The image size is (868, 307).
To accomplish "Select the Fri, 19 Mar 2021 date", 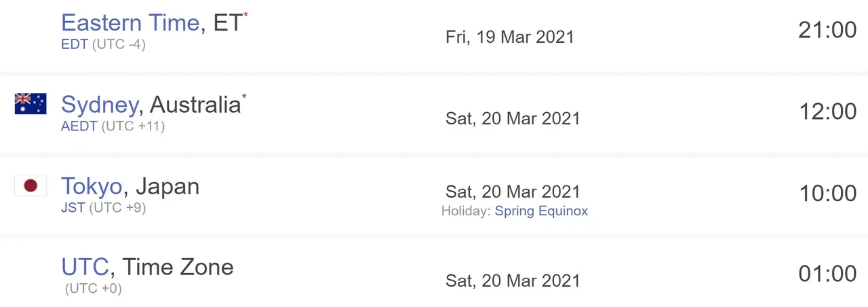I will pos(510,37).
